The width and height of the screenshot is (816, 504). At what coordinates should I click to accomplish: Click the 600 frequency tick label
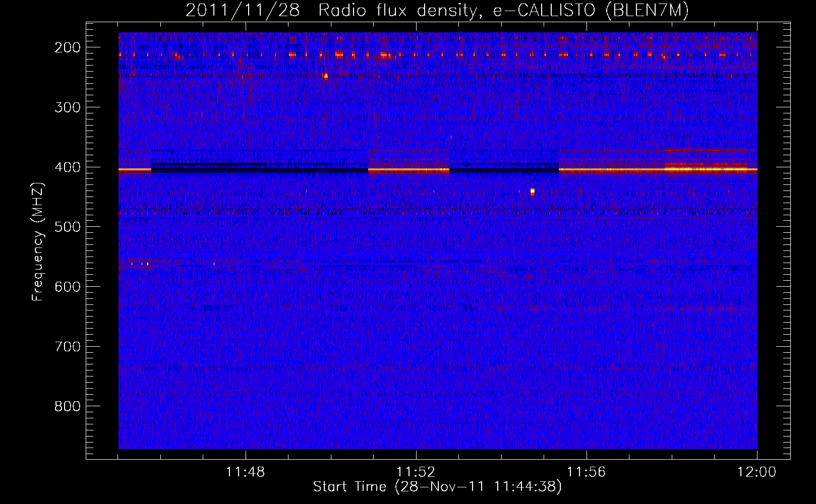pos(67,287)
